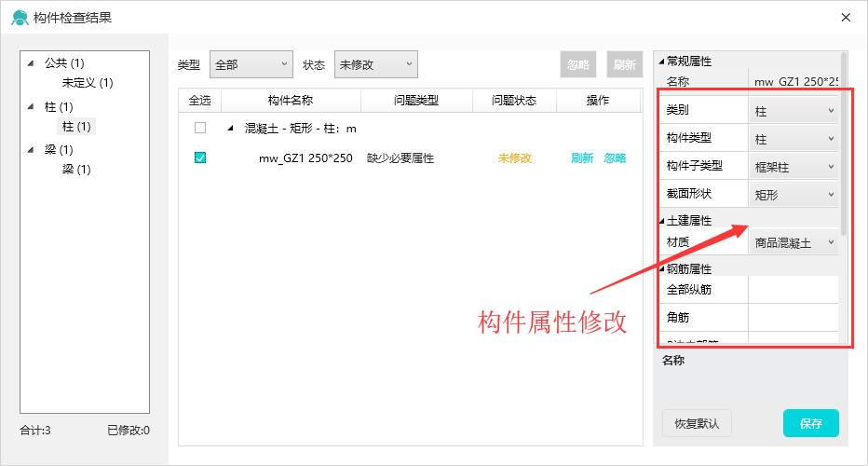Click the 未修改 status text in row

[515, 158]
